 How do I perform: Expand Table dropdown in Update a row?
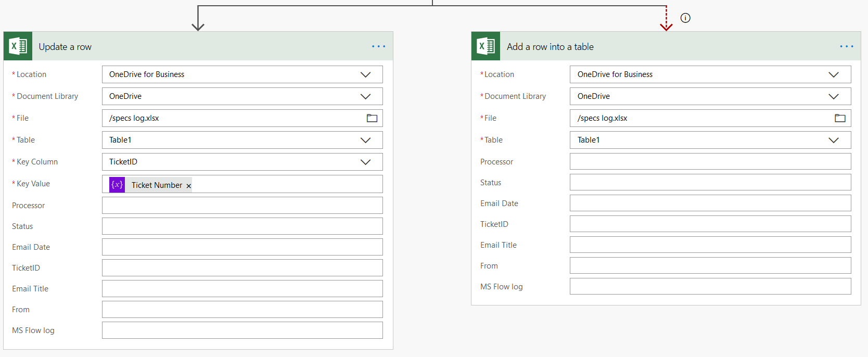coord(366,140)
